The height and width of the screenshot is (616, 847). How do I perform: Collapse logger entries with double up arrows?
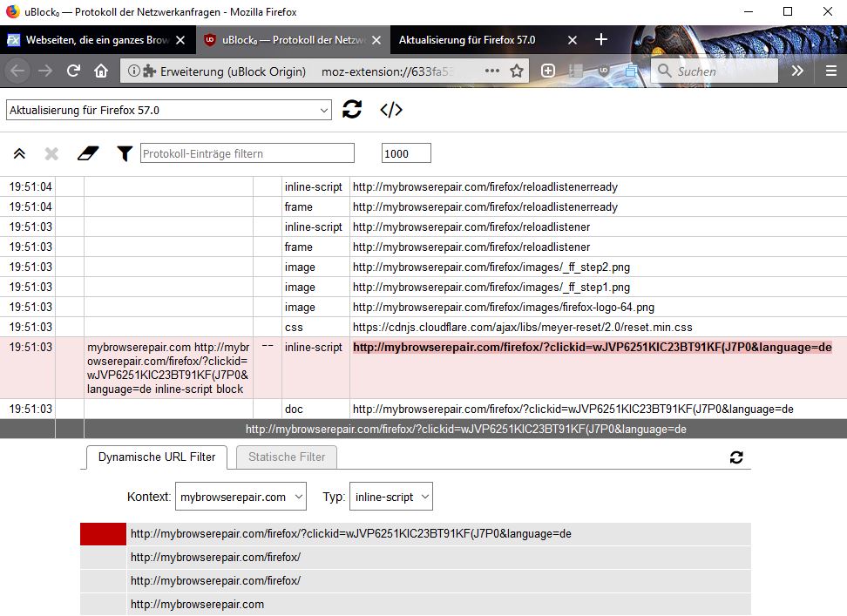pyautogui.click(x=19, y=154)
